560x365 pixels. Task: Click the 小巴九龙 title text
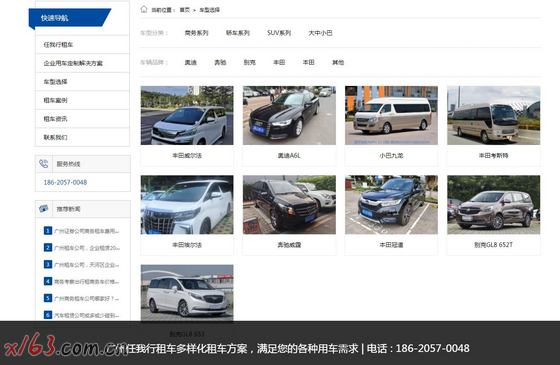(391, 156)
